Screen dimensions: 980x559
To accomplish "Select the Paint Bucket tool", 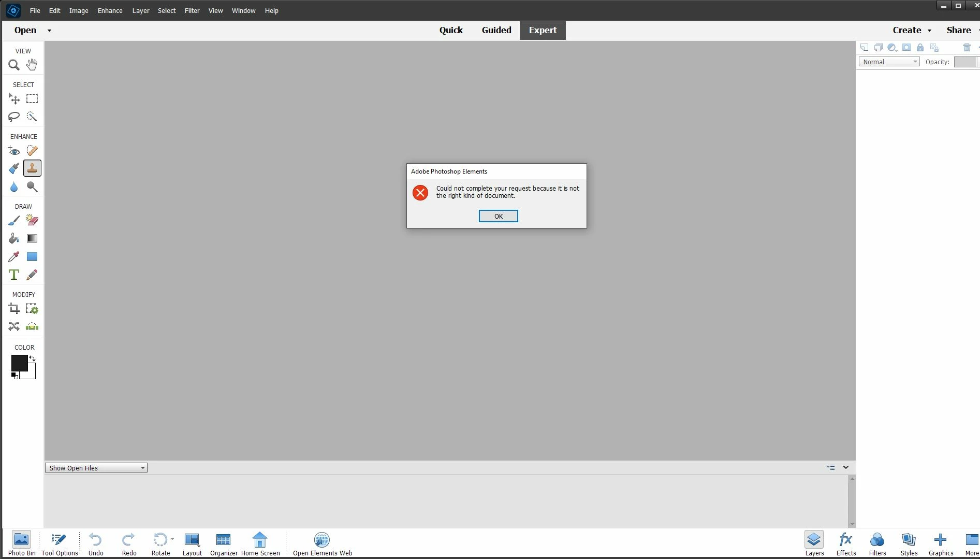I will pyautogui.click(x=14, y=238).
